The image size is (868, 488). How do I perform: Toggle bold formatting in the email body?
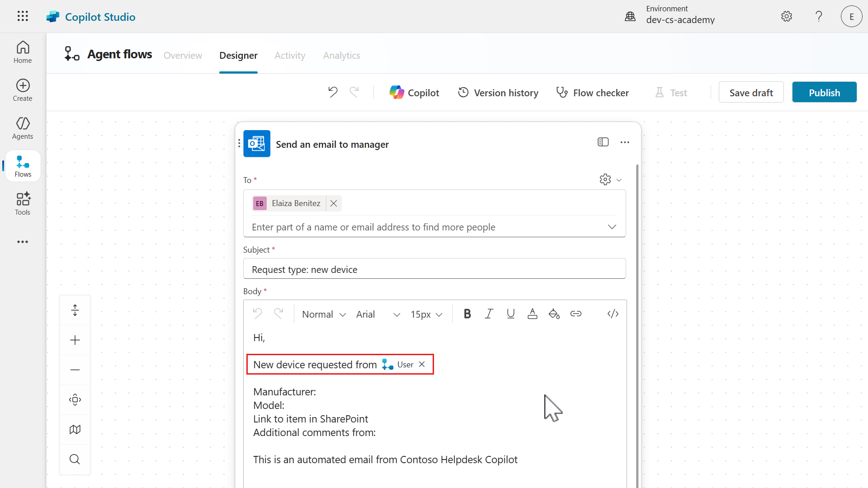[467, 314]
